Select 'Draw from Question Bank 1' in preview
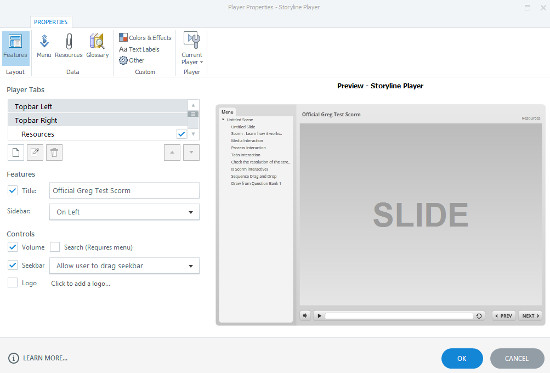This screenshot has width=550, height=373. coord(256,184)
